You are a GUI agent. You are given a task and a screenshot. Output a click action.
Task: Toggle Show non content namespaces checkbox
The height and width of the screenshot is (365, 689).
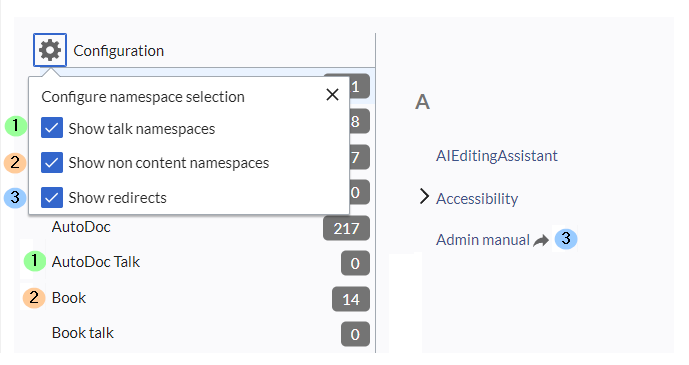click(x=52, y=163)
